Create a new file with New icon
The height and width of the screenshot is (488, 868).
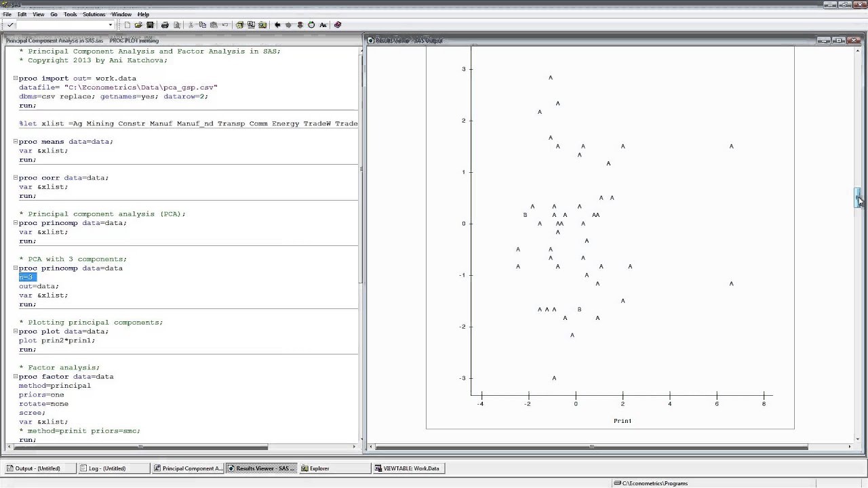coord(127,25)
